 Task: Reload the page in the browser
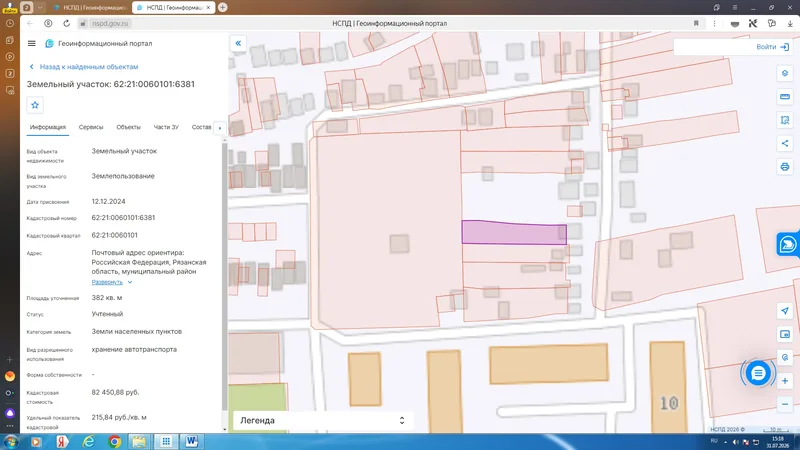pos(66,23)
